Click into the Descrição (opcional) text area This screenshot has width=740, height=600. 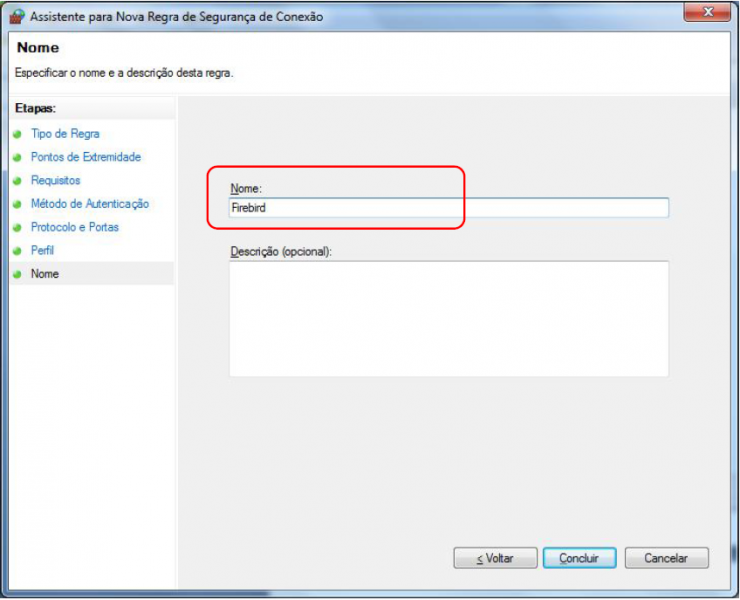[x=449, y=319]
